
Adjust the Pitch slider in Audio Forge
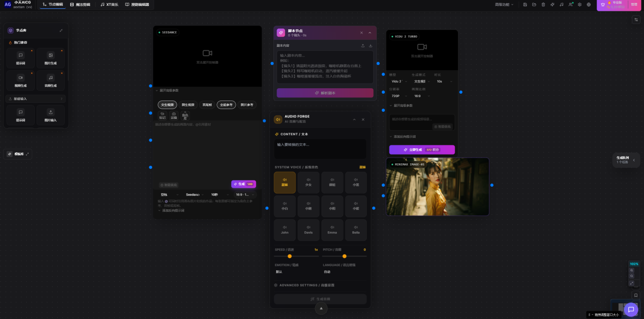[x=344, y=256]
